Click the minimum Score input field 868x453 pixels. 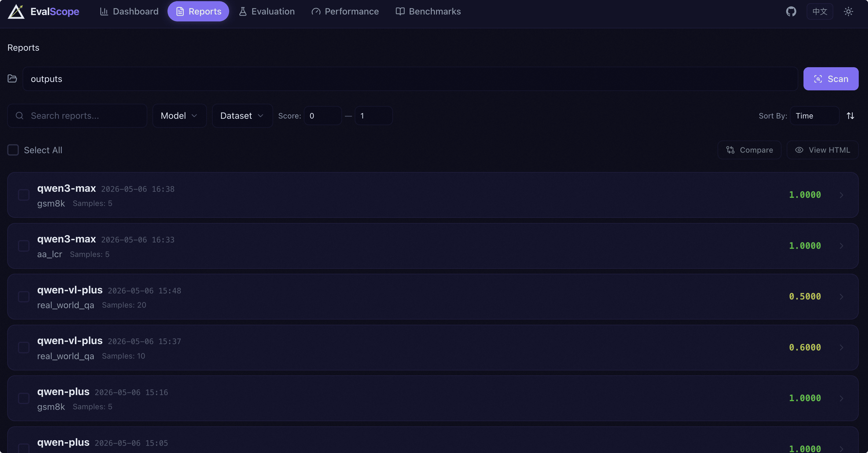(x=323, y=116)
